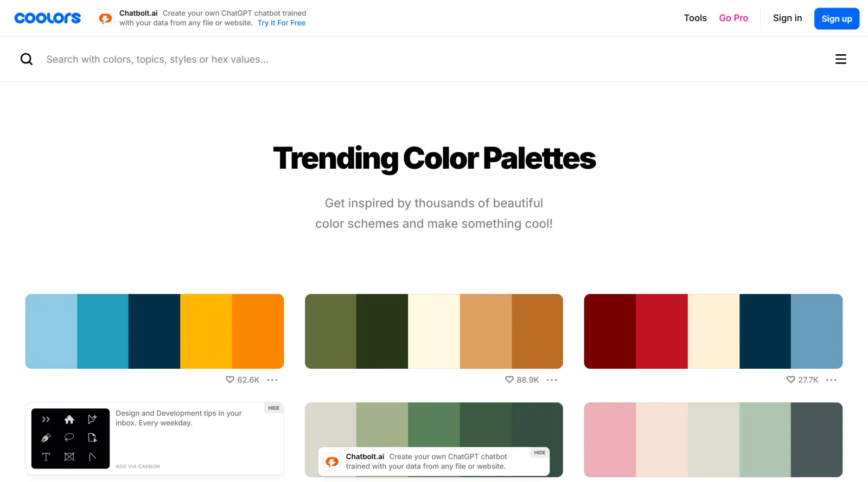Click the Chatbolt.ai icon in the bottom overlay ad

click(x=332, y=461)
